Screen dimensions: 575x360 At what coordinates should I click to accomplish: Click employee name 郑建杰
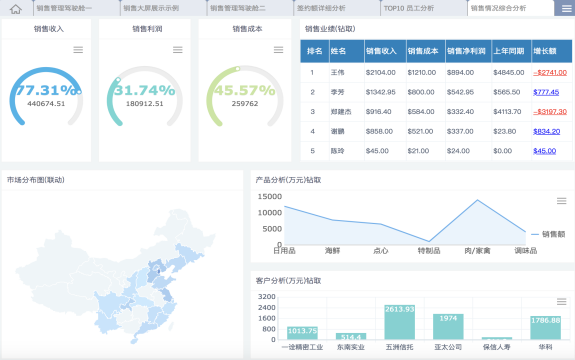(x=341, y=111)
